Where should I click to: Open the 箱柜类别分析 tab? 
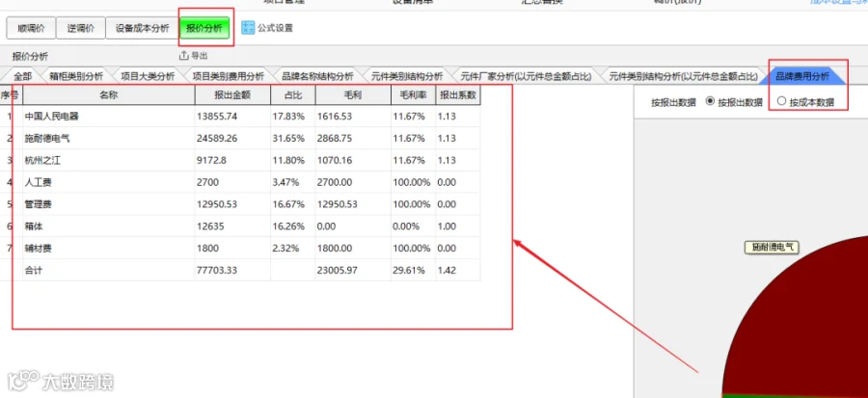[x=76, y=76]
